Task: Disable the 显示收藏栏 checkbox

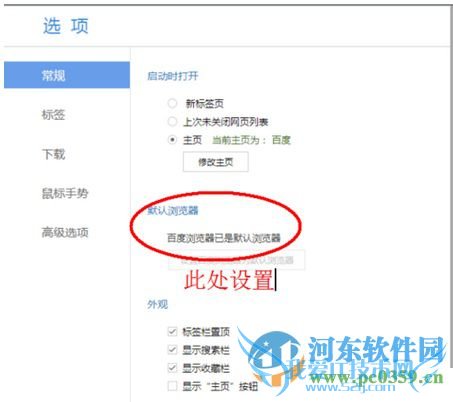Action: tap(172, 368)
